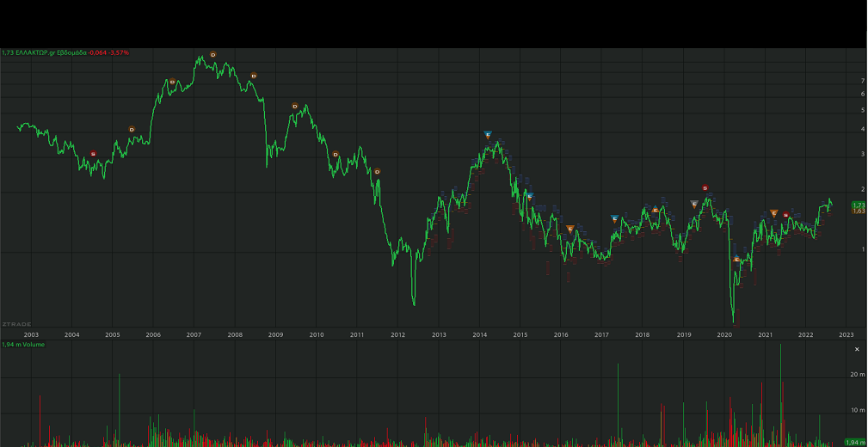Screen dimensions: 868x447
Task: Click the 2008 label on time axis
Action: (x=235, y=334)
